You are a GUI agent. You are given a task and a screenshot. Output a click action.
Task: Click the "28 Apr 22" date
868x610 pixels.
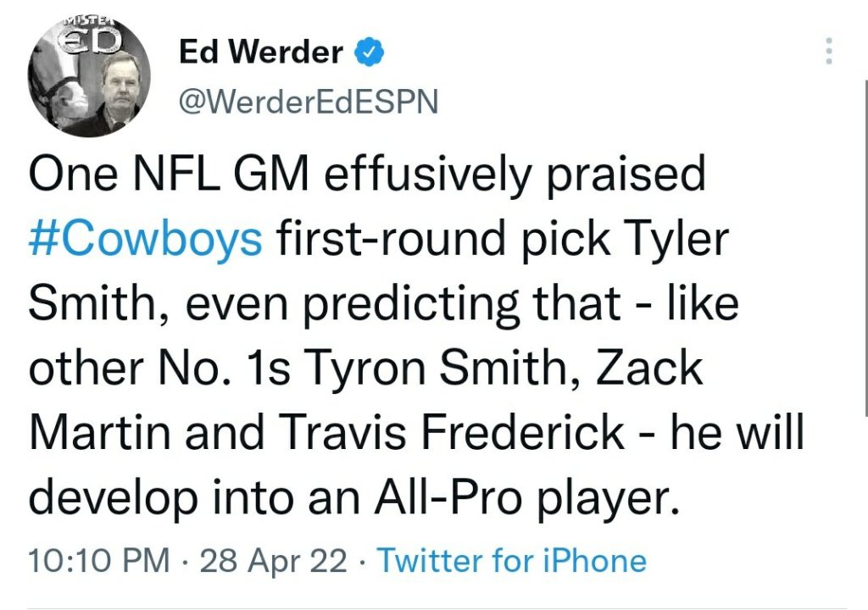[x=274, y=560]
